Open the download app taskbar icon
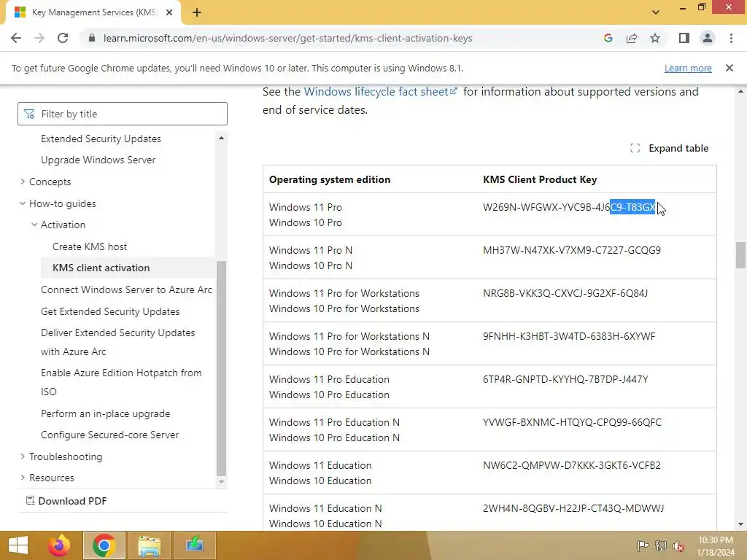The height and width of the screenshot is (560, 747). coord(194,545)
